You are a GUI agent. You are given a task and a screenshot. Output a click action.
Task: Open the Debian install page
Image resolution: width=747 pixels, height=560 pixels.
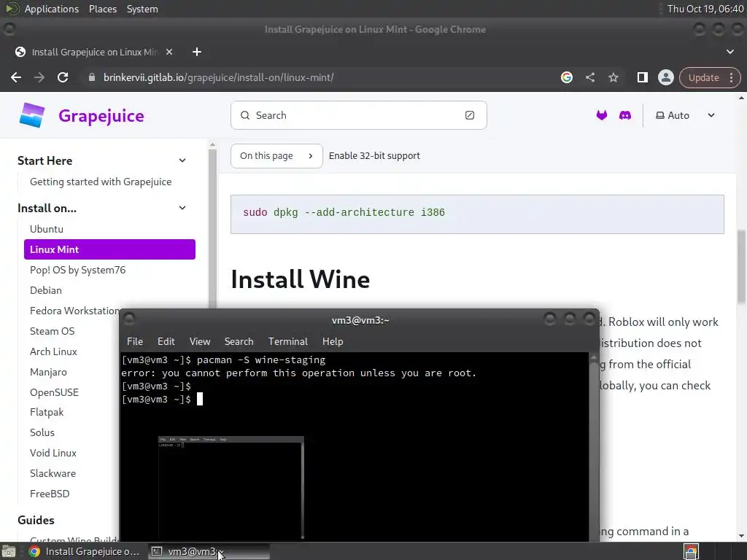(46, 290)
